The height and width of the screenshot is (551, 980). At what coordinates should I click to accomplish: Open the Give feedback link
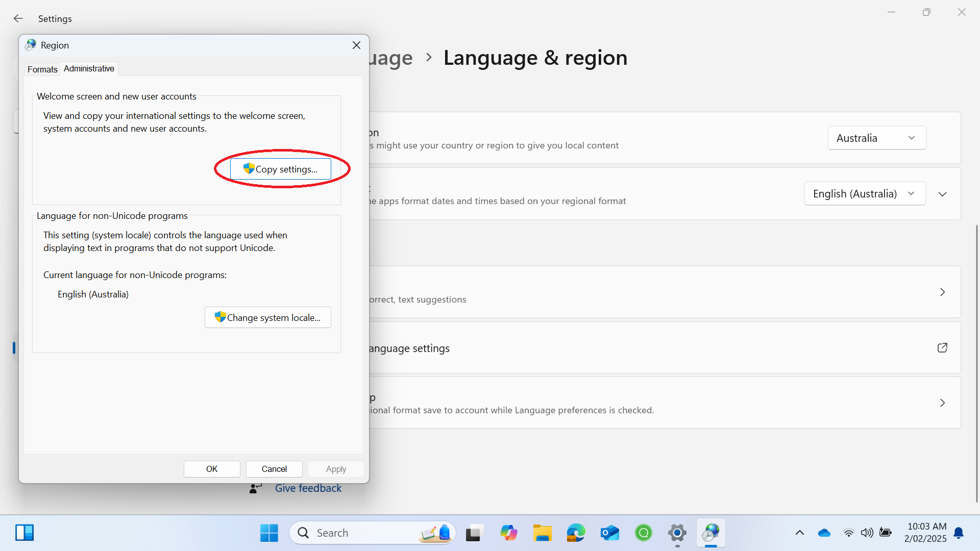308,488
